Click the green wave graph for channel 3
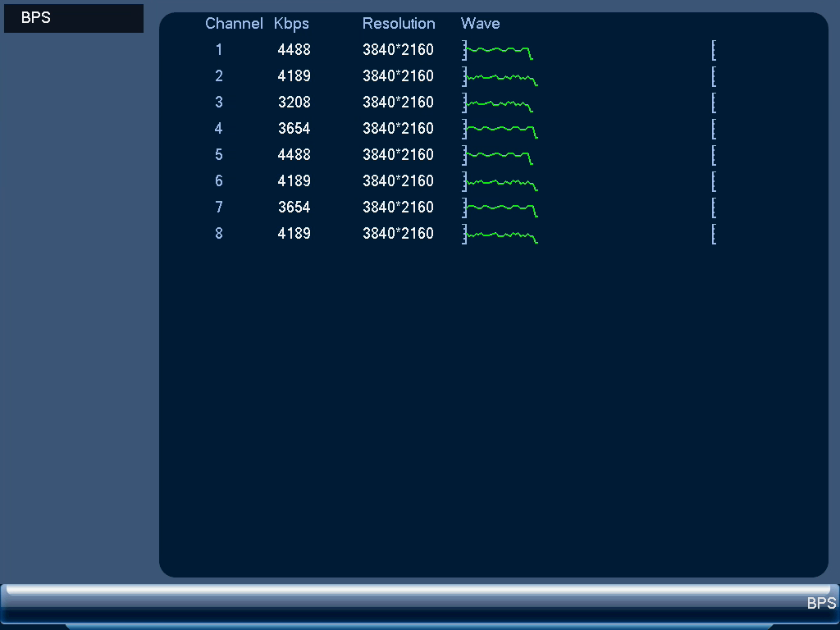Screen dimensions: 840x630 [x=500, y=105]
